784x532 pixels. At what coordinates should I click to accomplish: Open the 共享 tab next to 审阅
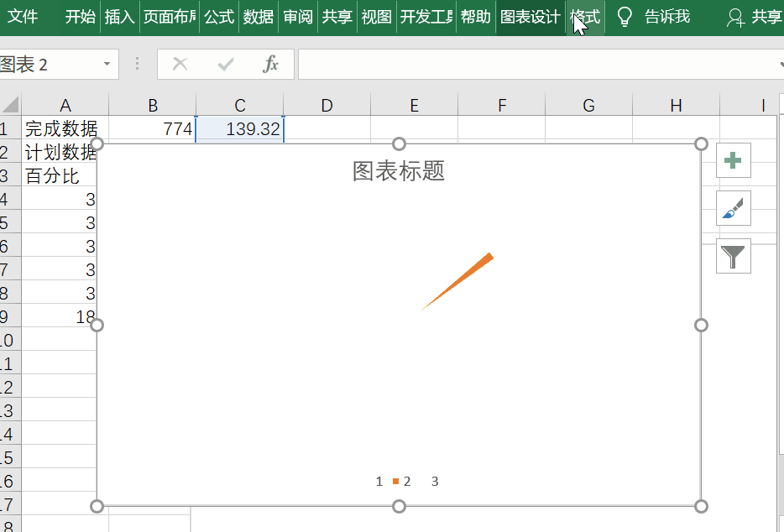point(337,17)
